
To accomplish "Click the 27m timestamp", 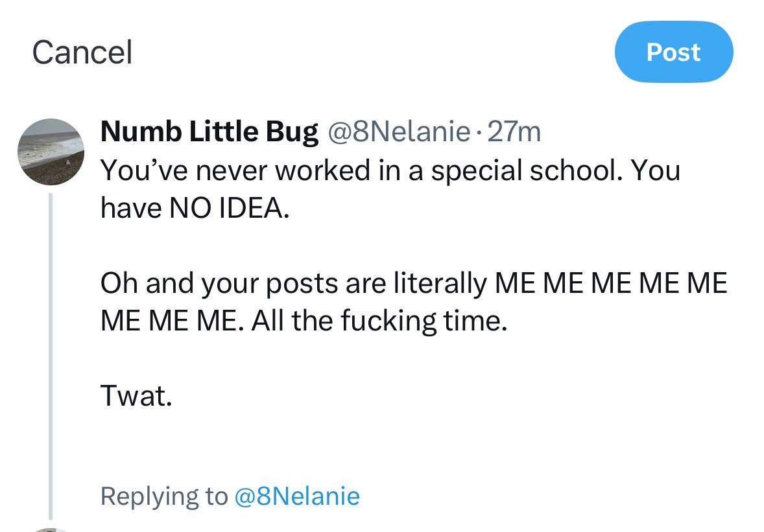I will pyautogui.click(x=514, y=132).
